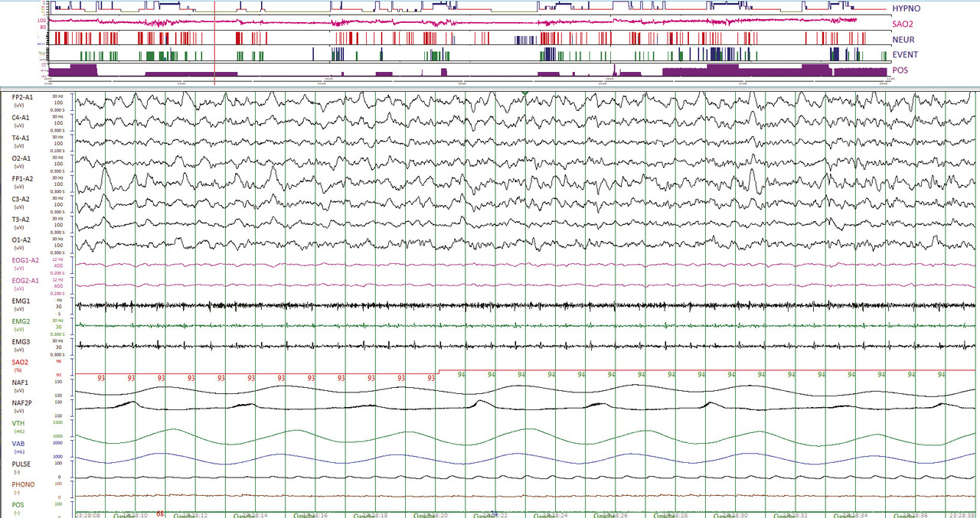Click the green triangle marker above EEG traces
980x518 pixels.
click(x=524, y=93)
